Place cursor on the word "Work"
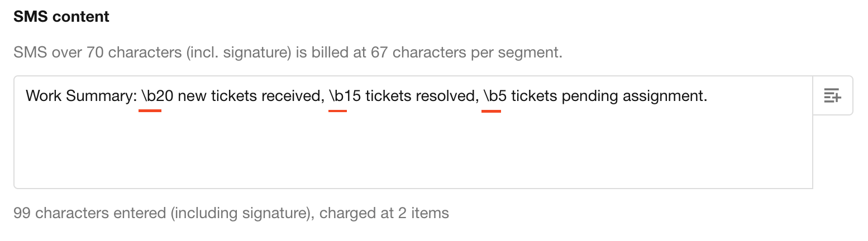The width and height of the screenshot is (868, 241). coord(44,97)
